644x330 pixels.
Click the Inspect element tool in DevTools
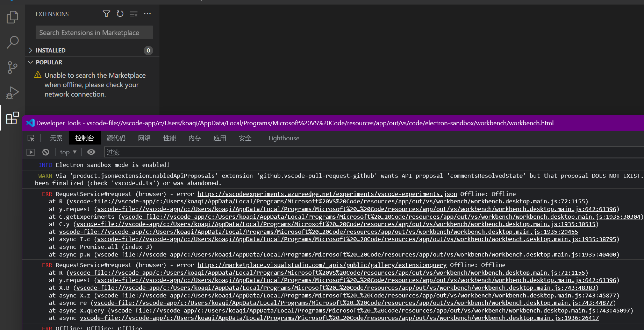tap(31, 138)
